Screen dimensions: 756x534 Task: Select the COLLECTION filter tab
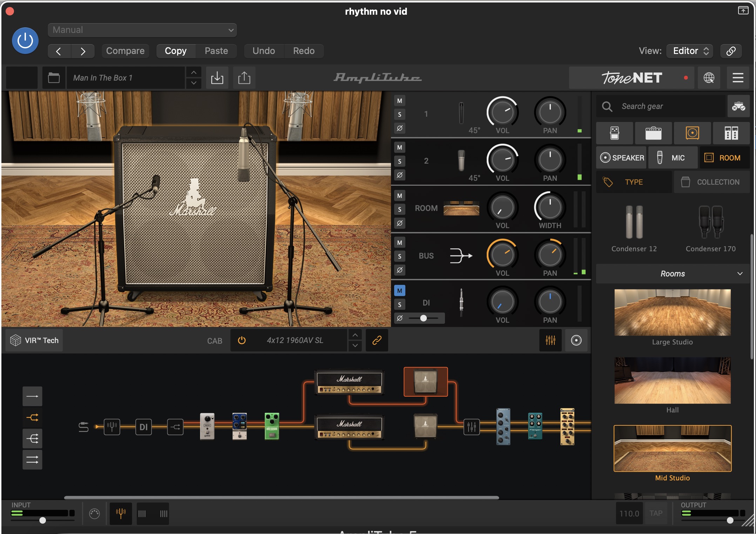(712, 182)
